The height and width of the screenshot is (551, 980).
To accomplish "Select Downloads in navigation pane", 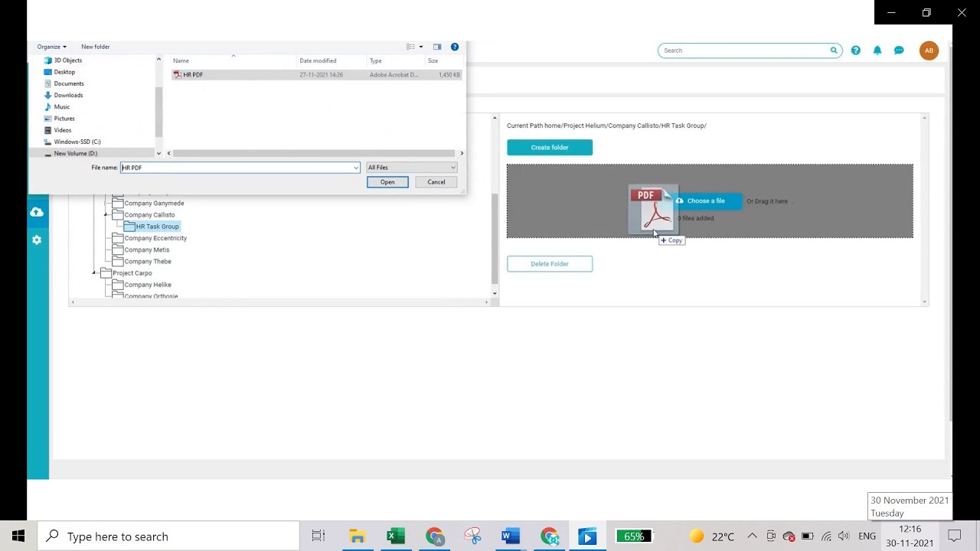I will click(68, 95).
